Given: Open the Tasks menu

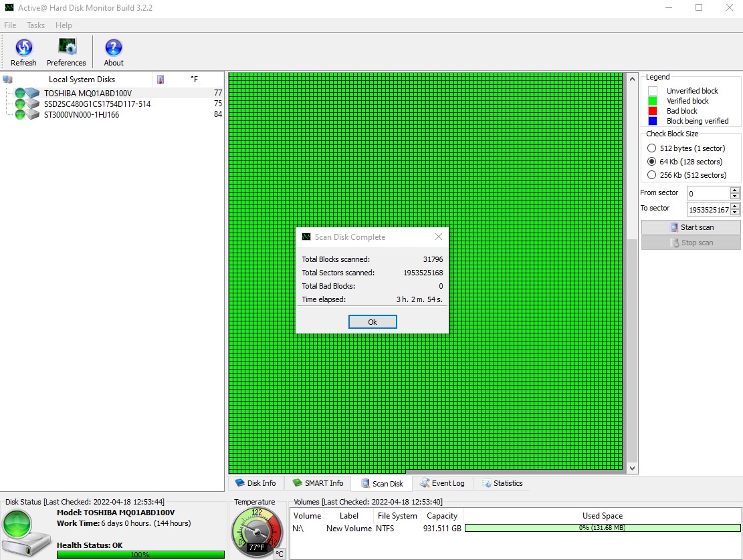Looking at the screenshot, I should click(x=36, y=25).
